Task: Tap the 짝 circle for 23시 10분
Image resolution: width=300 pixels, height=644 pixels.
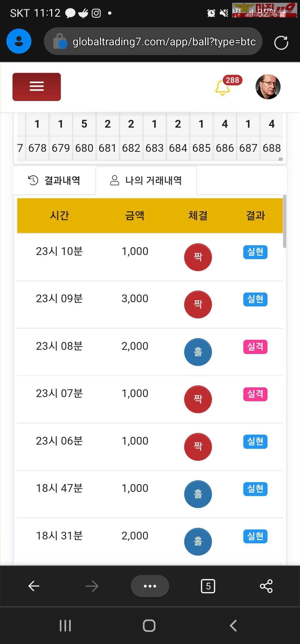Action: click(x=198, y=257)
